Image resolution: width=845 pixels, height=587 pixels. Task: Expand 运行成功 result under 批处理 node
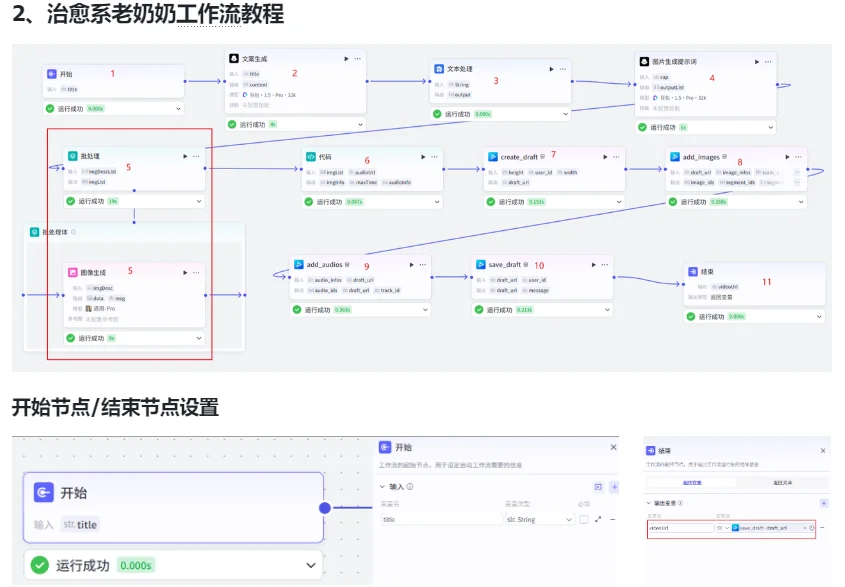click(x=199, y=201)
